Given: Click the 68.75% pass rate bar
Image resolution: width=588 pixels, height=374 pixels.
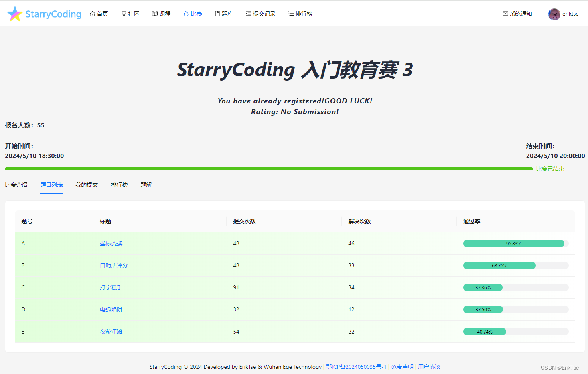Looking at the screenshot, I should 516,265.
